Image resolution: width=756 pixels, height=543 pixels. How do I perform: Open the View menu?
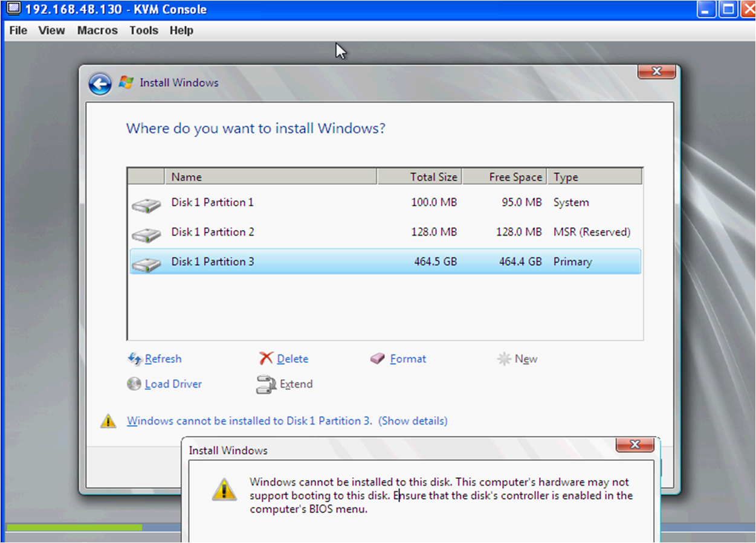51,30
